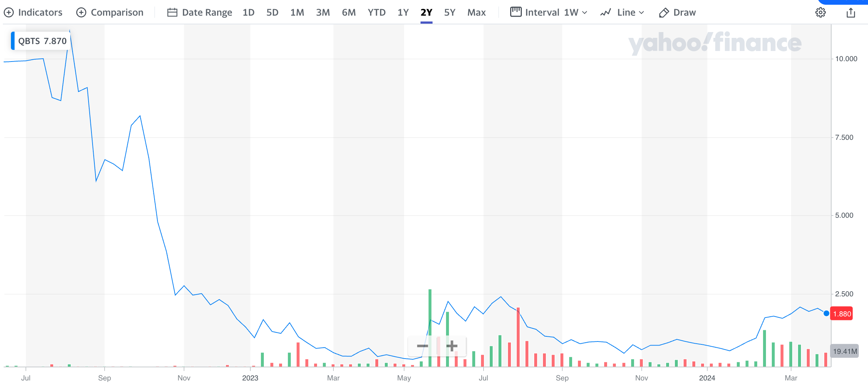
Task: Select the 1D range
Action: click(x=249, y=12)
